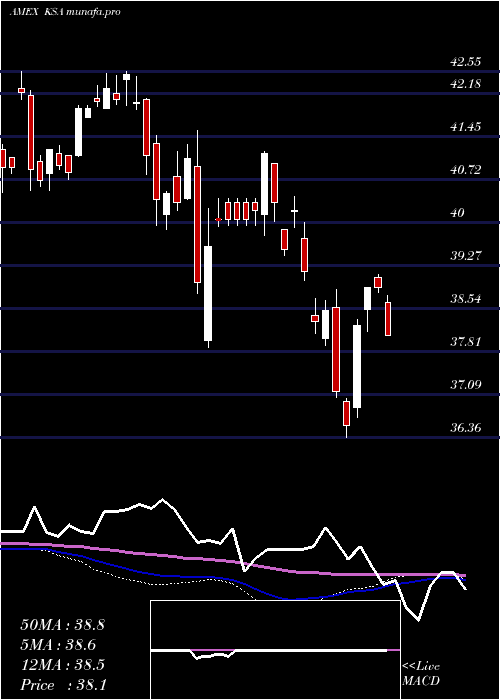Click the 50MA : 38.8 readout
Screen dimensions: 500x700
point(62,625)
